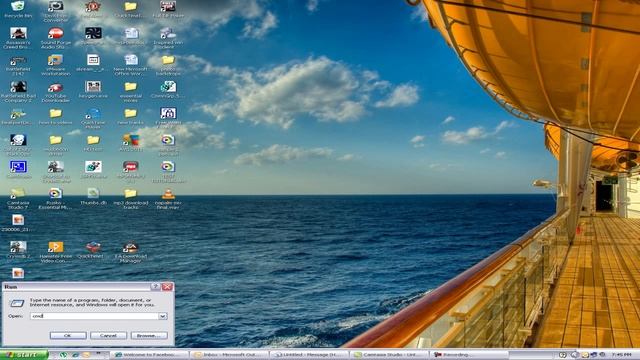640x360 pixels.
Task: Open EA Download Manager shortcut
Action: point(131,252)
